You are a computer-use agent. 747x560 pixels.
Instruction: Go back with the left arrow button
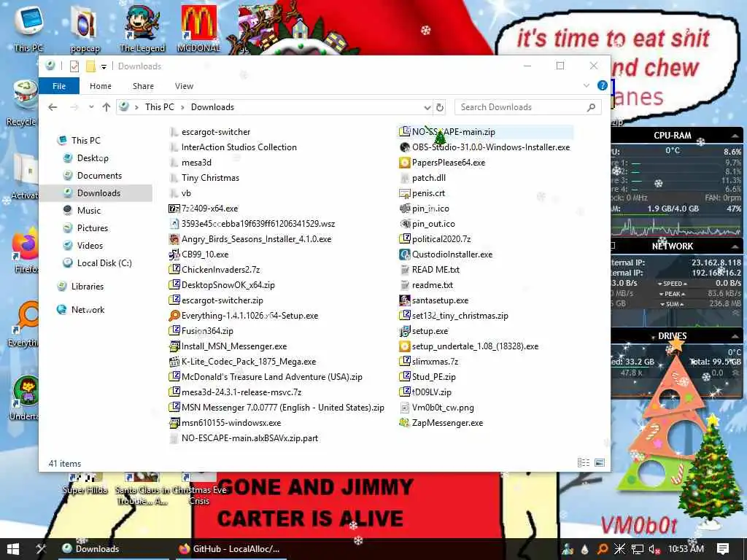53,107
